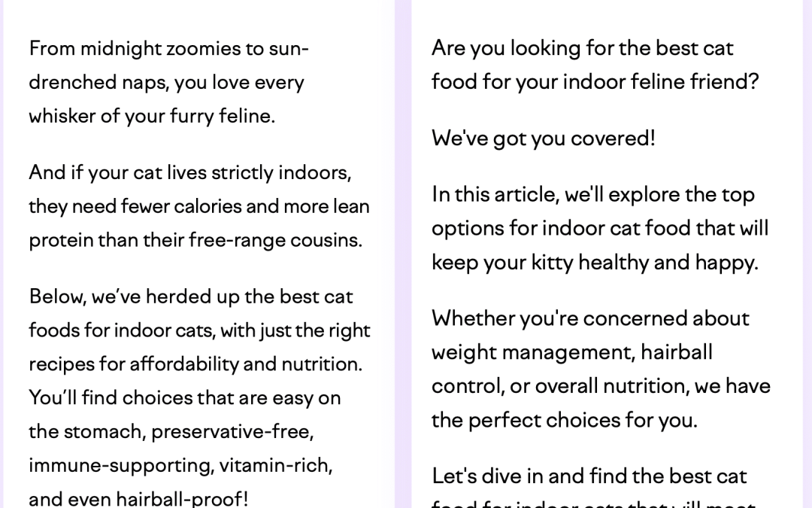Click the sentence 'We've got you covered!'

[x=544, y=138]
